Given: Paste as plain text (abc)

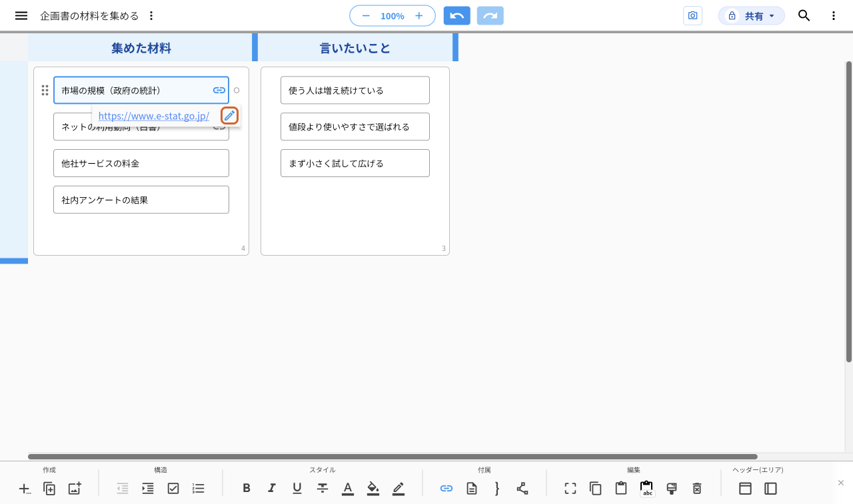Looking at the screenshot, I should [x=646, y=489].
